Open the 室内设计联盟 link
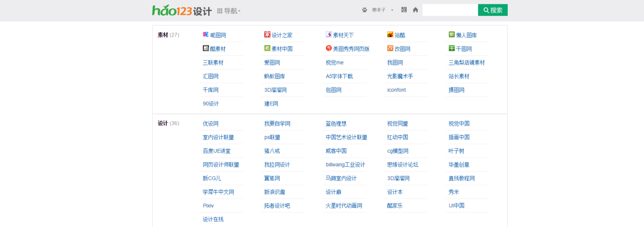 point(218,137)
